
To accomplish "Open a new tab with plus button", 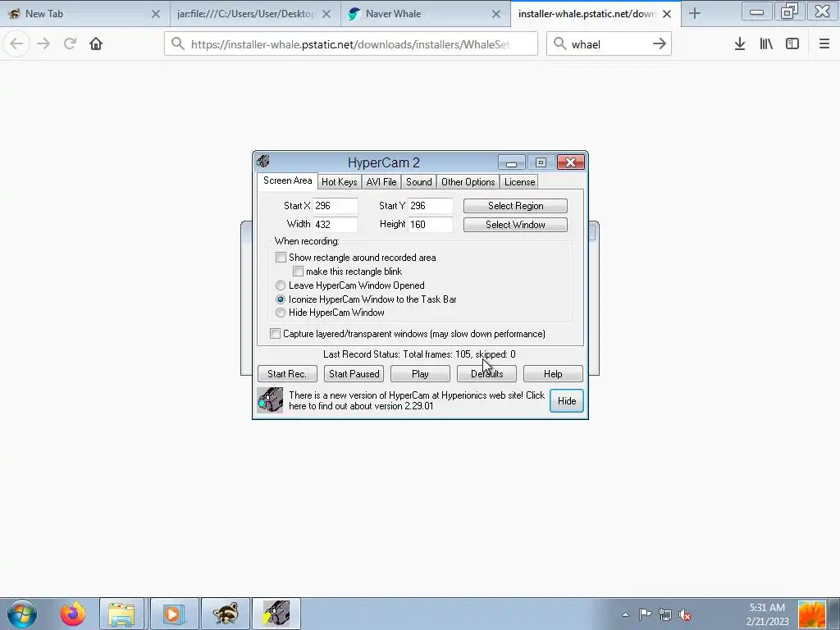I will pos(695,13).
